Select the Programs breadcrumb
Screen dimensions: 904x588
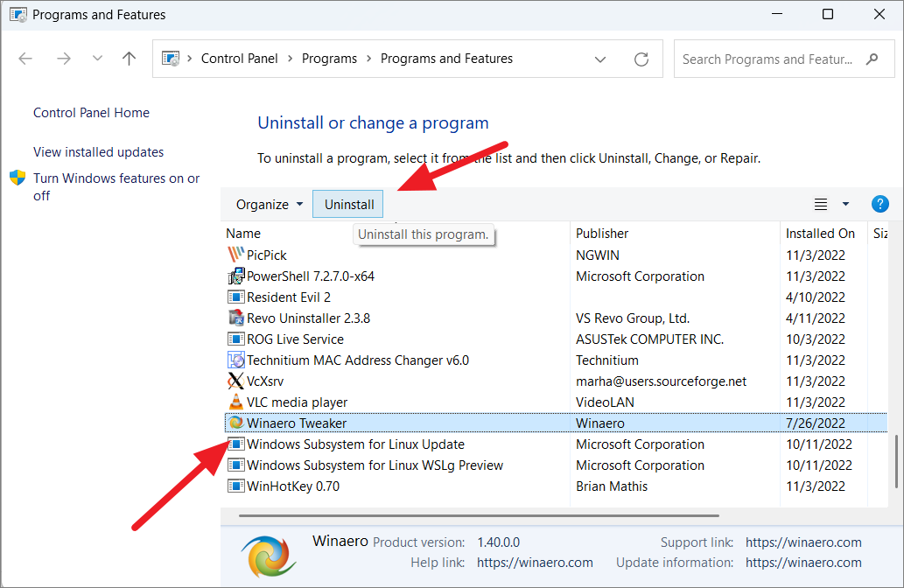pyautogui.click(x=329, y=59)
